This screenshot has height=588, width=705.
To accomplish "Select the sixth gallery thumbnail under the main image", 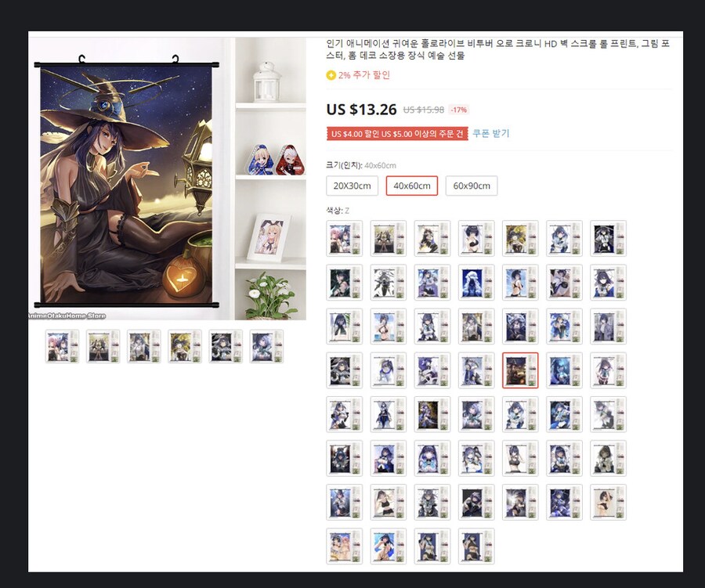I will click(x=266, y=346).
